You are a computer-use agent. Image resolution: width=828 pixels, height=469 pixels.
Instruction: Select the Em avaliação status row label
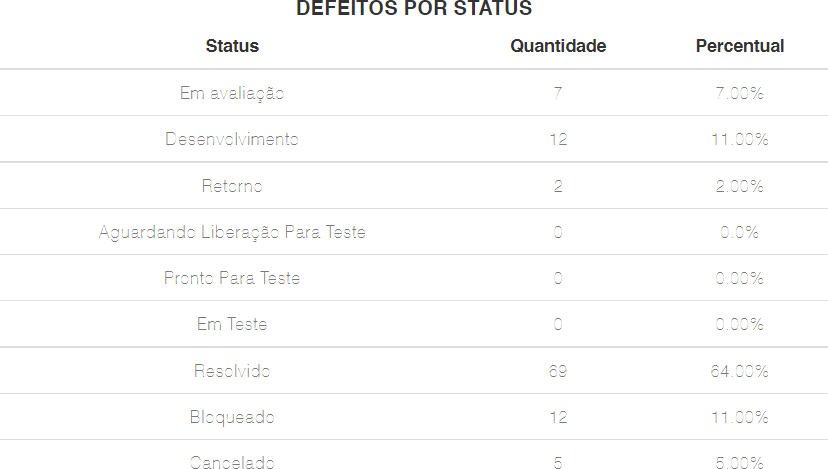tap(232, 93)
